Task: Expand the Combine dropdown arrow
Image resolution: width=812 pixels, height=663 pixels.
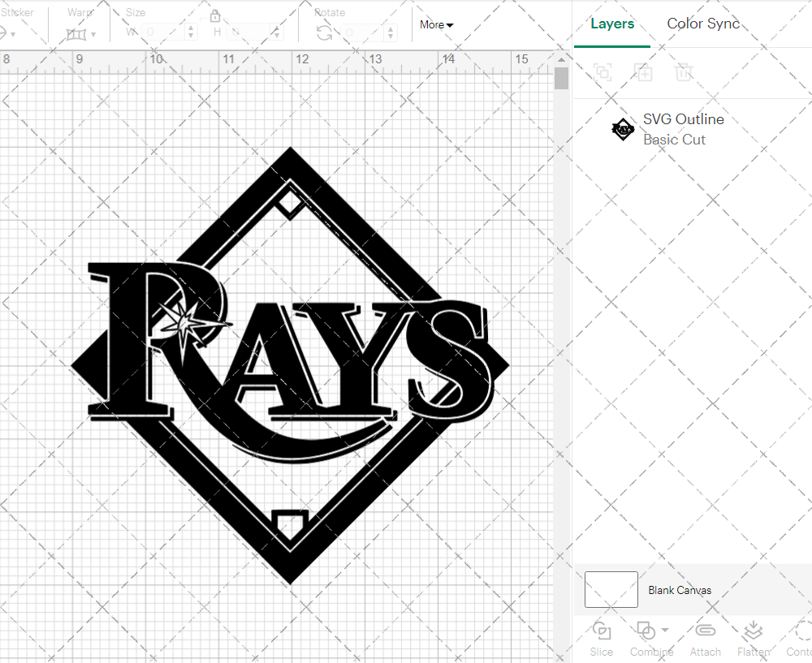Action: point(665,630)
